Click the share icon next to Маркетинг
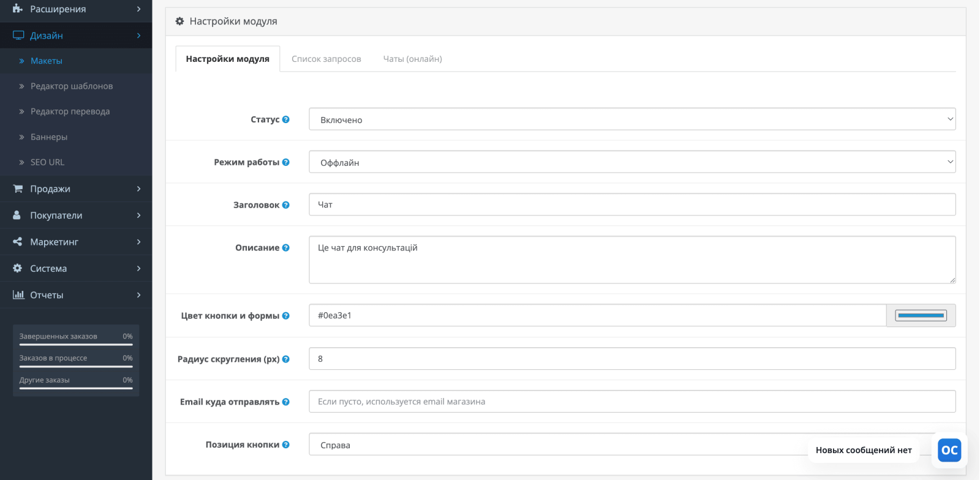980x480 pixels. [x=18, y=242]
